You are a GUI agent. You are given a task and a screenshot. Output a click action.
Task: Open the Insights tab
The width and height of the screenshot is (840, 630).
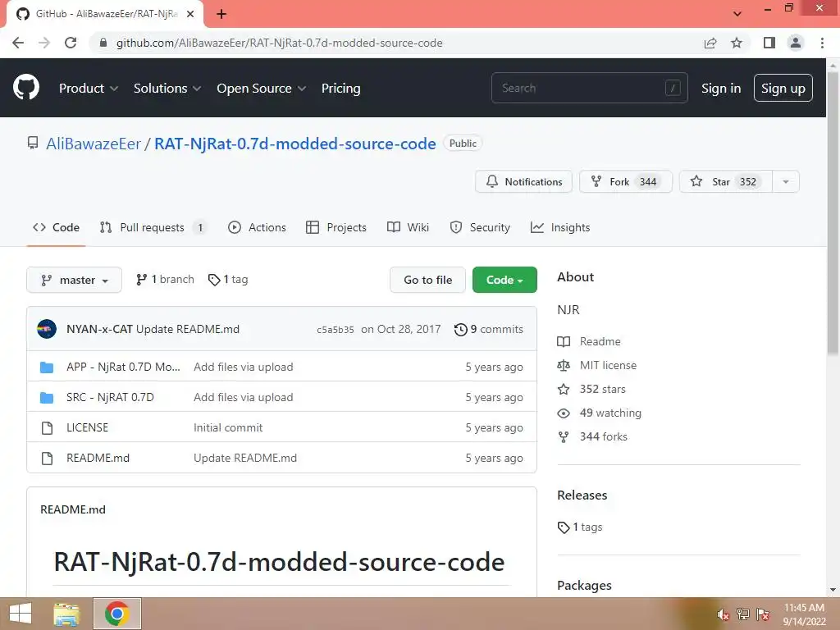[x=560, y=227]
